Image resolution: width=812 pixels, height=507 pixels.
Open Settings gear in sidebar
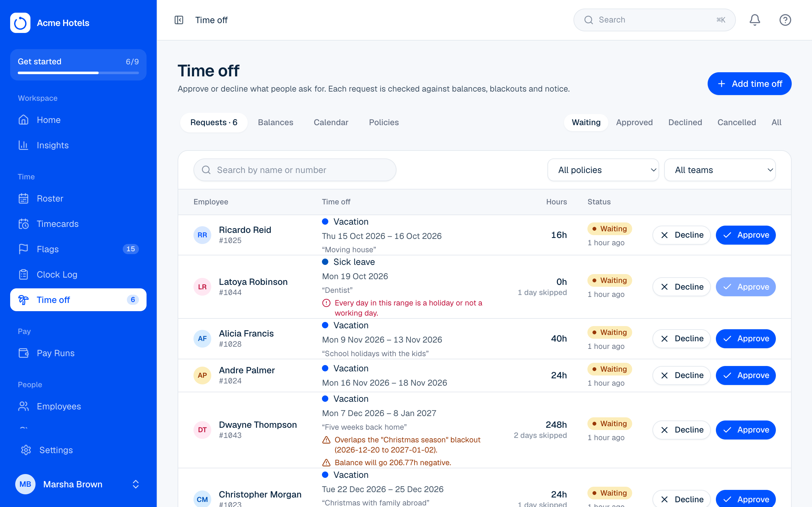coord(26,450)
